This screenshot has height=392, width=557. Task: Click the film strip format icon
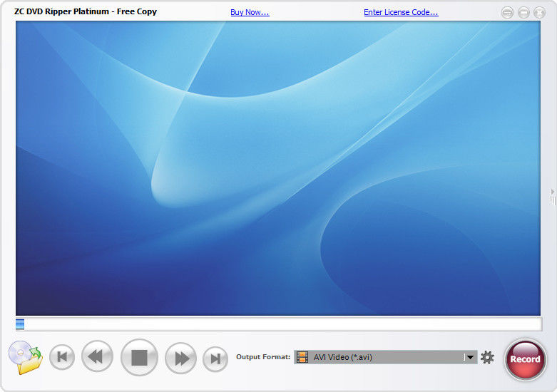pos(302,357)
